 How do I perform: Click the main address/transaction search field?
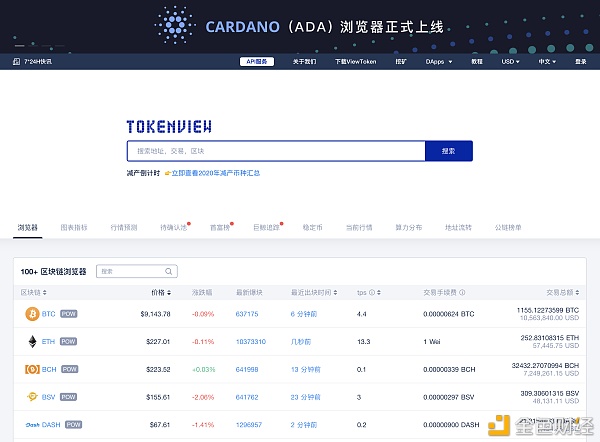tap(276, 151)
